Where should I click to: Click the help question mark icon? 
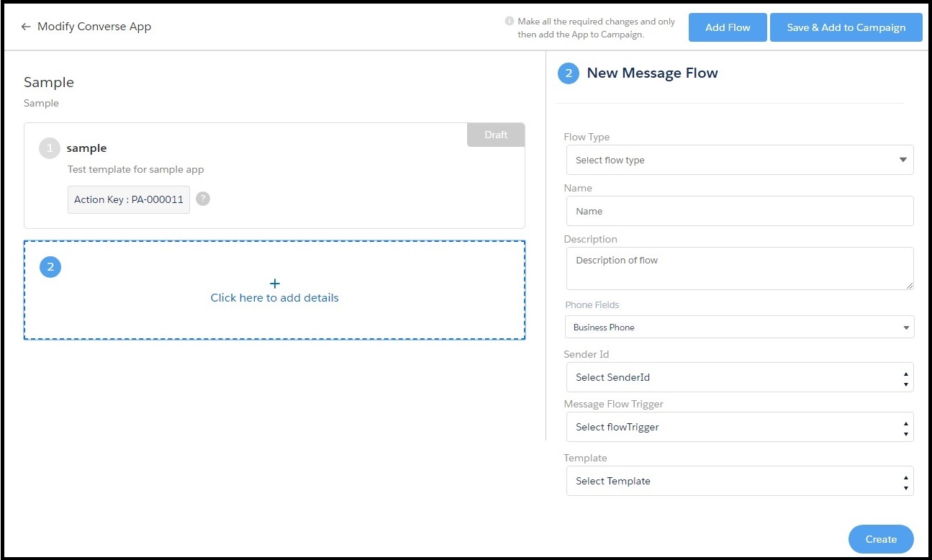point(203,199)
